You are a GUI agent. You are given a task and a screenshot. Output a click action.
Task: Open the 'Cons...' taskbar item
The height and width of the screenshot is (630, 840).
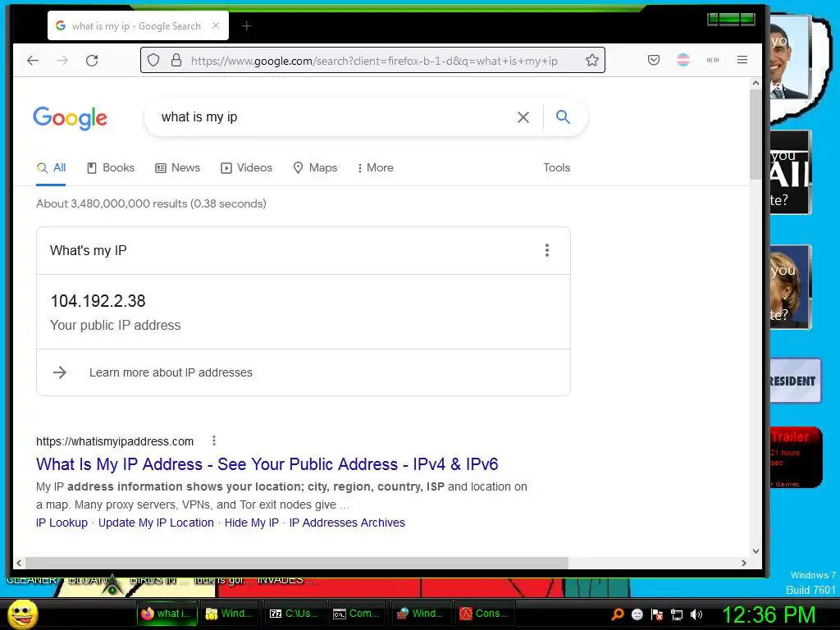tap(484, 614)
